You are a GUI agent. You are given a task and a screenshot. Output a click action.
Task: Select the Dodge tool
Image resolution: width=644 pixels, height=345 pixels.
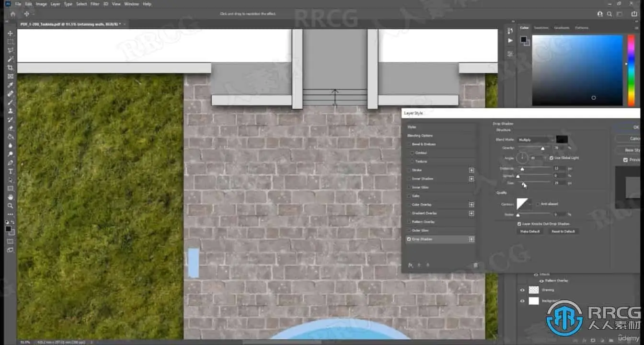[x=11, y=154]
